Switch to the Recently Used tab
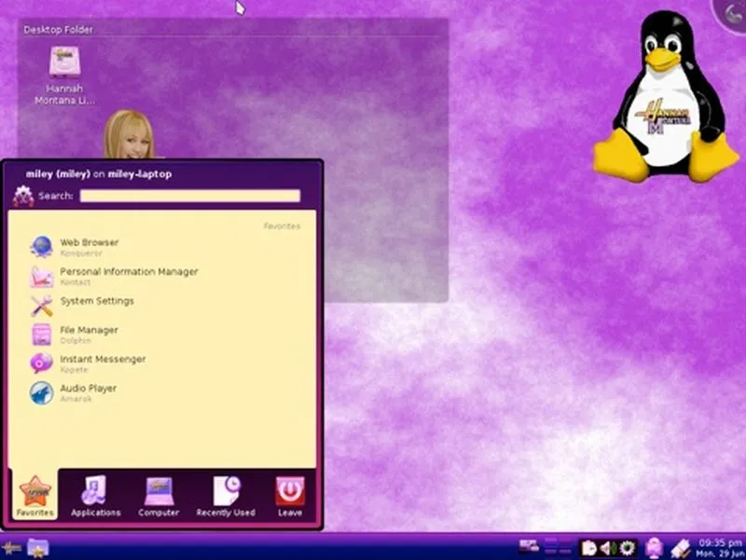Image resolution: width=746 pixels, height=560 pixels. (x=225, y=494)
